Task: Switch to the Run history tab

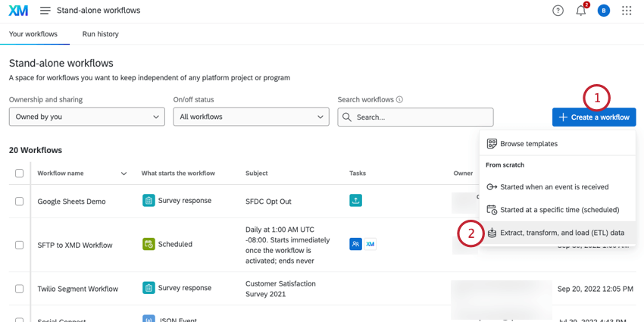Action: (x=100, y=34)
